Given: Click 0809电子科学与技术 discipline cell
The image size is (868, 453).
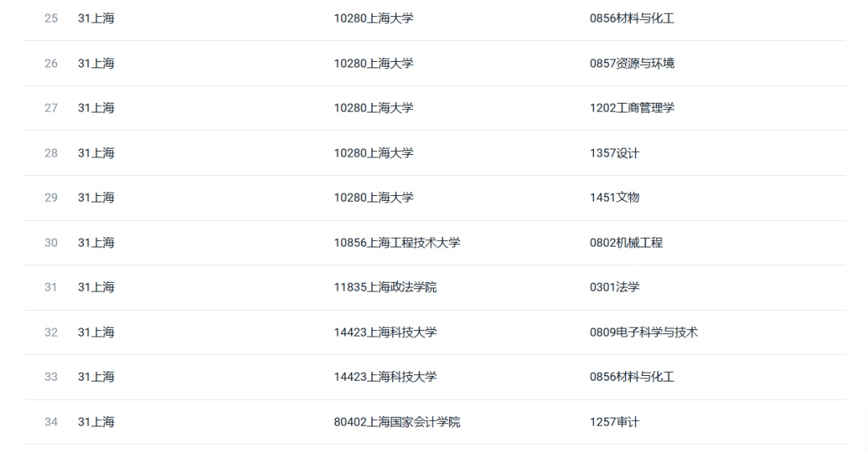Looking at the screenshot, I should click(x=643, y=333).
